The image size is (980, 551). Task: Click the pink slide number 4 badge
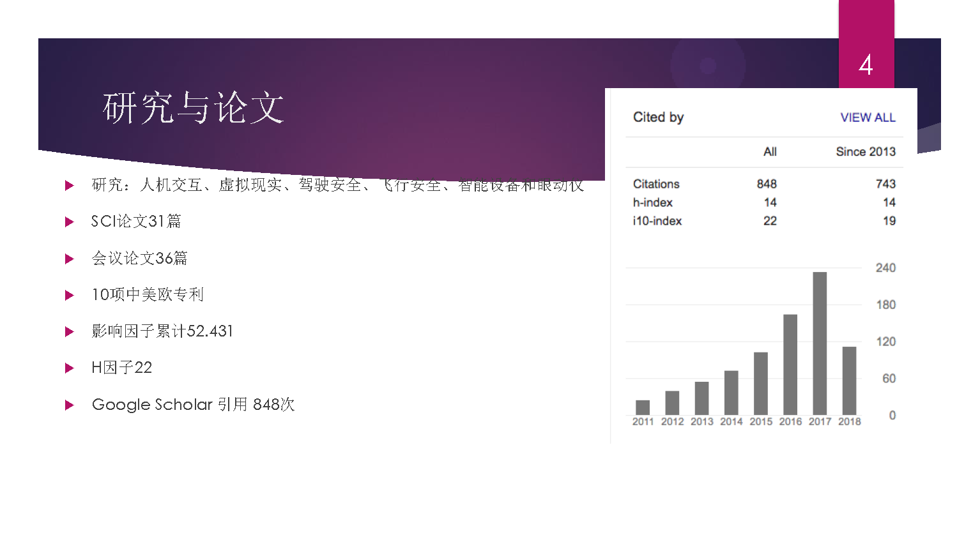(866, 64)
